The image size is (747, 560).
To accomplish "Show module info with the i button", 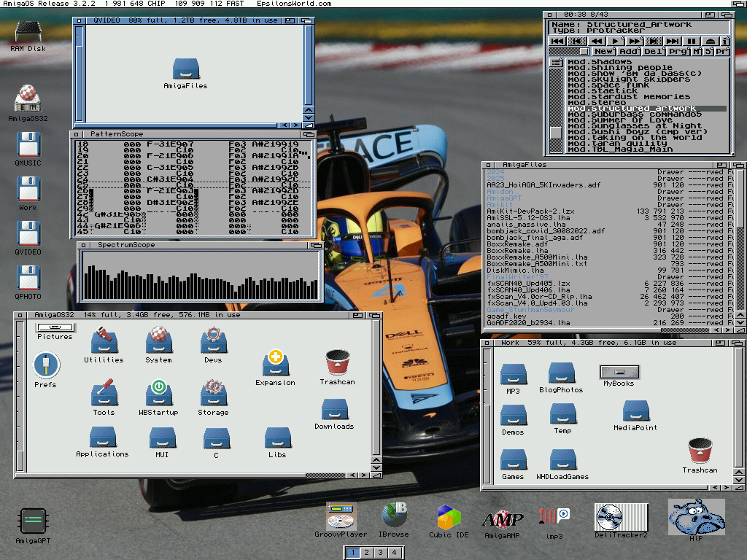I will 725,42.
